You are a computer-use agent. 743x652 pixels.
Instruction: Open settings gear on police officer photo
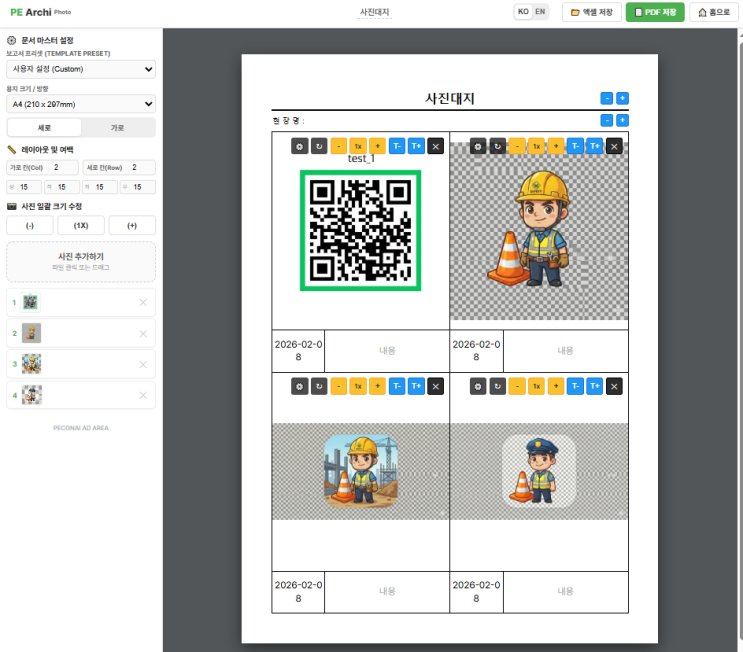click(478, 386)
